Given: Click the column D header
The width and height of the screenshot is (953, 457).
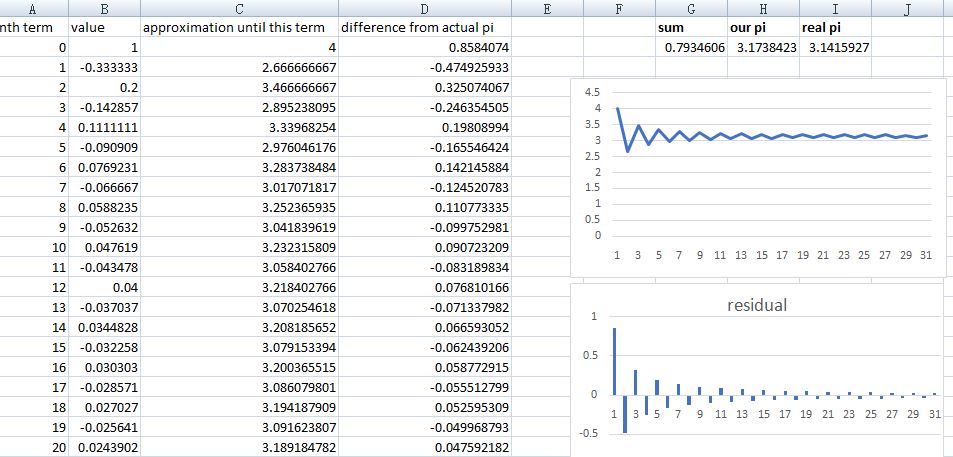Looking at the screenshot, I should (x=425, y=9).
